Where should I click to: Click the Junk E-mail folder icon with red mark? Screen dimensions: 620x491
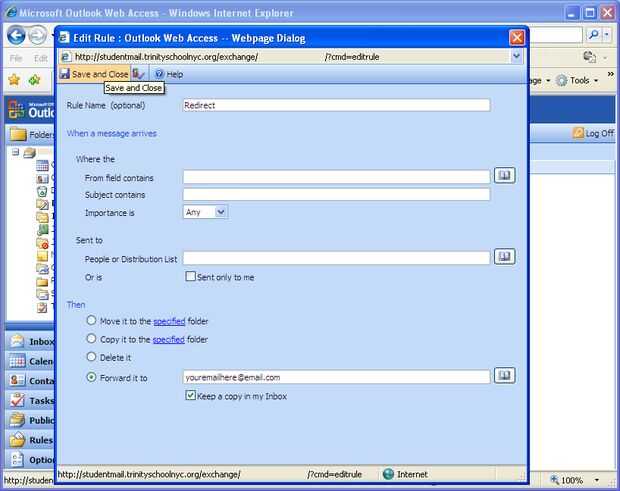(42, 243)
